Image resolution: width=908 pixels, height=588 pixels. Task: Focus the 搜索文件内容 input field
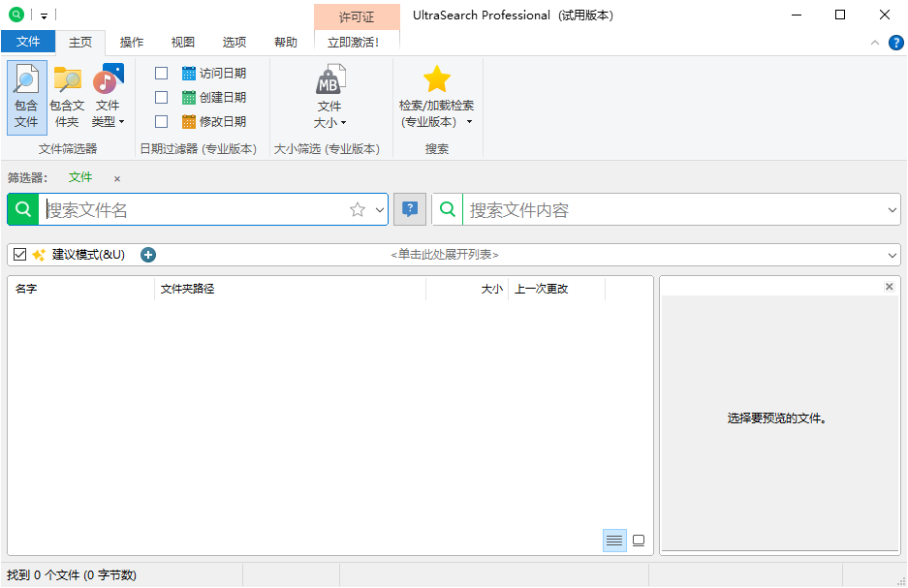point(673,209)
